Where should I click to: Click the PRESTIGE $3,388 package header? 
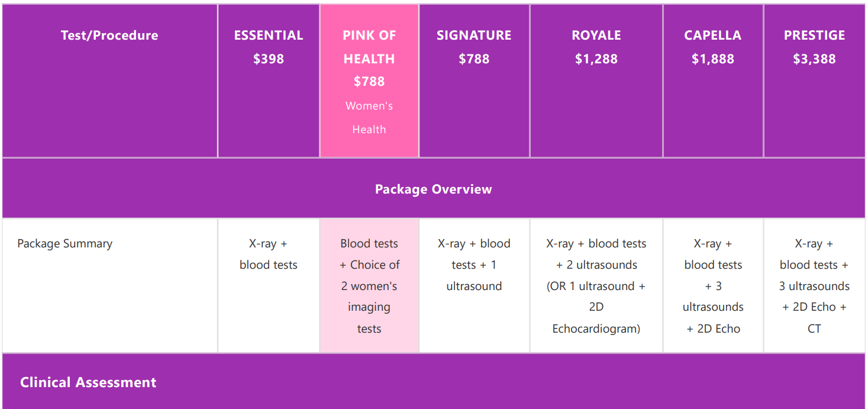click(x=814, y=81)
